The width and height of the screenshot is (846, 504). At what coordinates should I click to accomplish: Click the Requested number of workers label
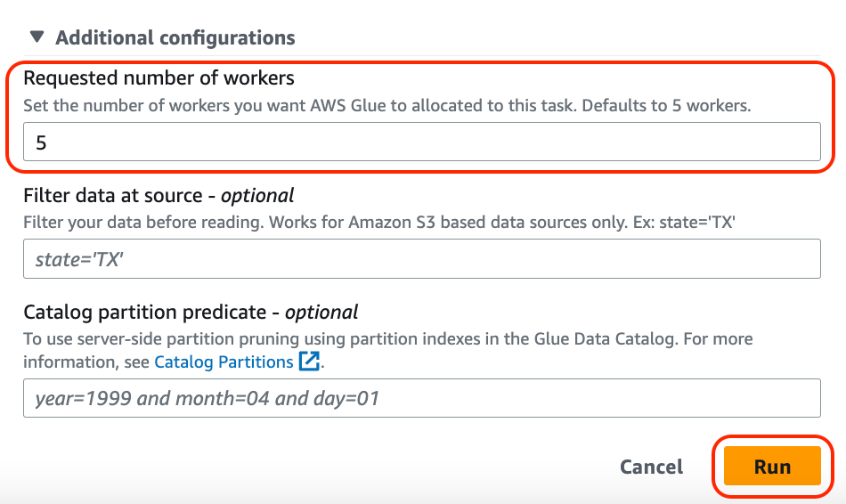[159, 78]
